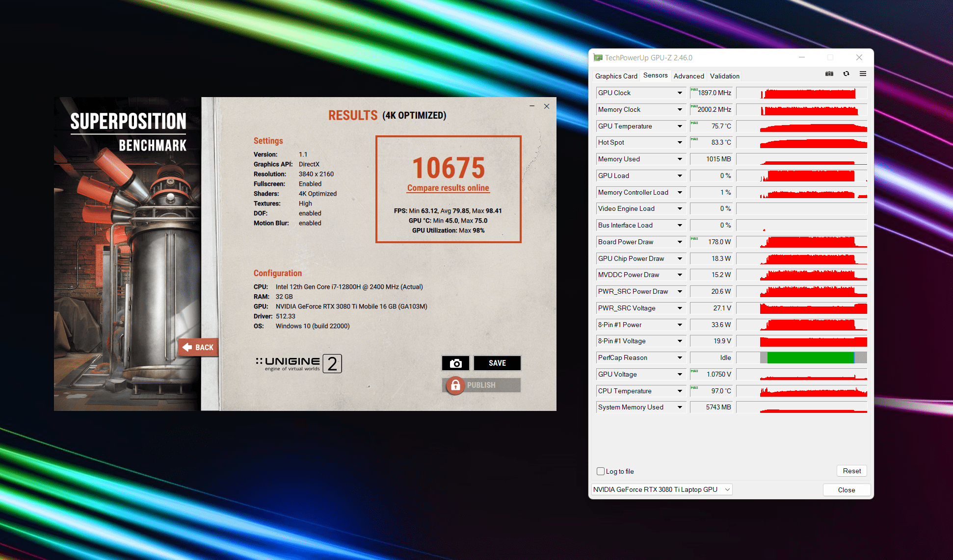Screen dimensions: 953x560
Task: Open the 8-Pin #1 Power dropdown
Action: 680,325
